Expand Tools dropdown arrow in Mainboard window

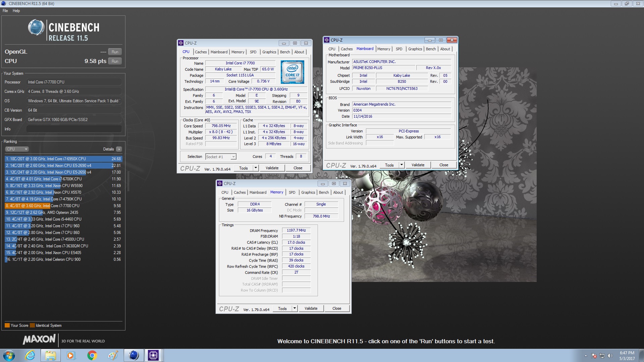coord(401,165)
